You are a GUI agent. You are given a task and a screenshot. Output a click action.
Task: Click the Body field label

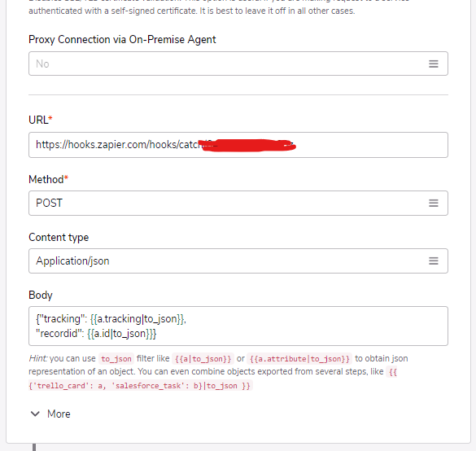(x=41, y=296)
